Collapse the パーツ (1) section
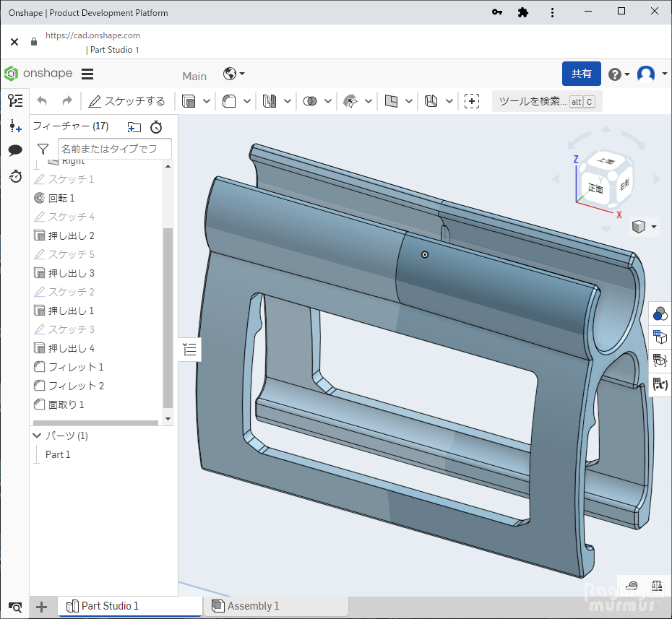Screen dimensions: 672x619 tap(37, 436)
